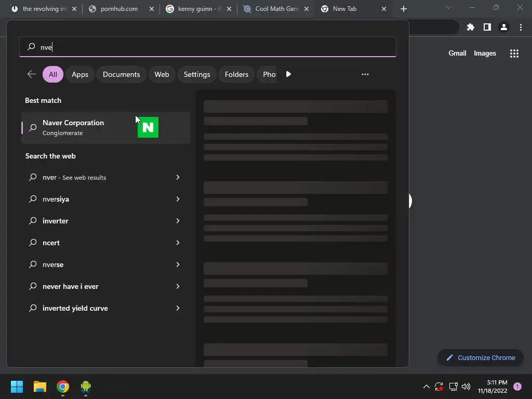Open the search panel ellipsis options
The height and width of the screenshot is (399, 532).
pos(365,74)
